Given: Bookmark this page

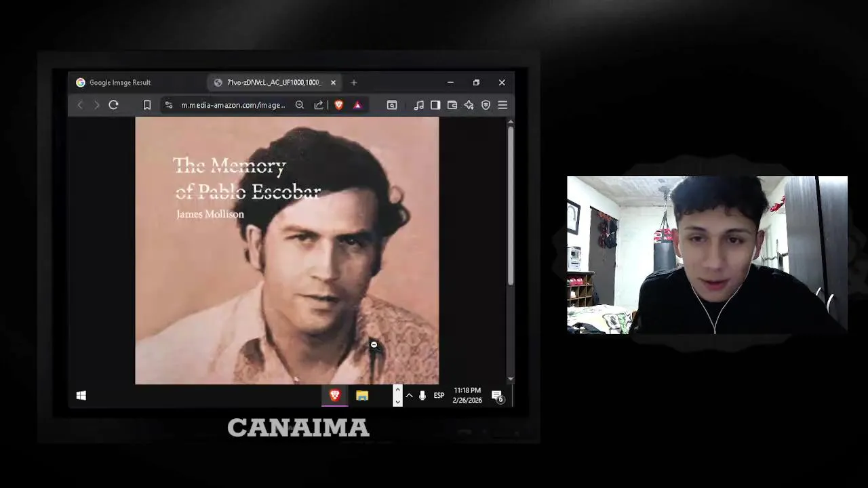Looking at the screenshot, I should pos(146,105).
